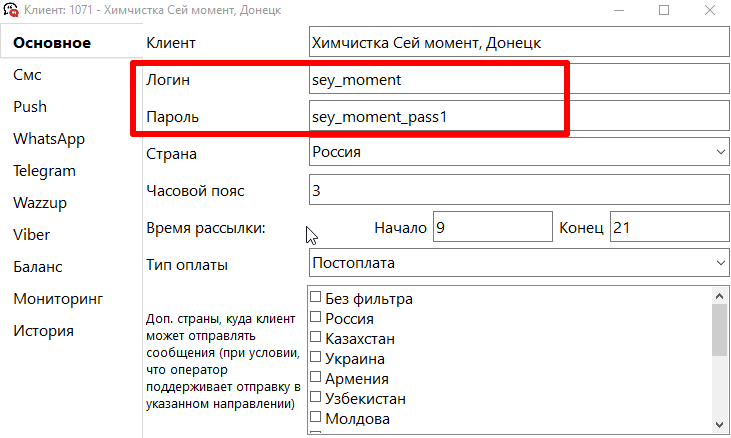731x438 pixels.
Task: Close the client window
Action: pyautogui.click(x=710, y=10)
